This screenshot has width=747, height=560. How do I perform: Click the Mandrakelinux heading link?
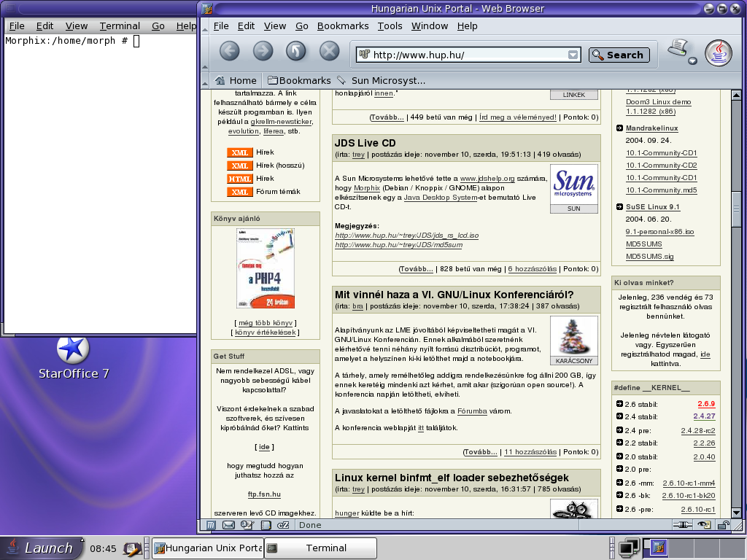point(651,128)
